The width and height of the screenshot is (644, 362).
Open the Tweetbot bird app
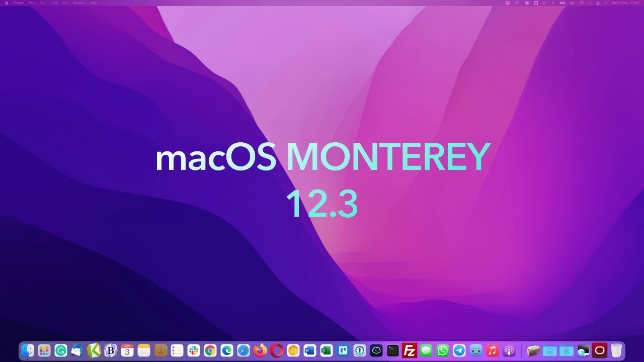[476, 350]
